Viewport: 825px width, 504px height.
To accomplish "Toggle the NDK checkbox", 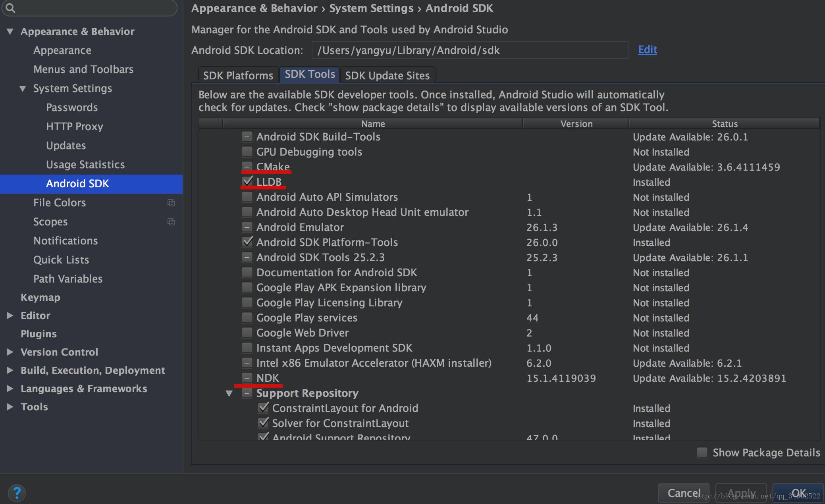I will [247, 378].
